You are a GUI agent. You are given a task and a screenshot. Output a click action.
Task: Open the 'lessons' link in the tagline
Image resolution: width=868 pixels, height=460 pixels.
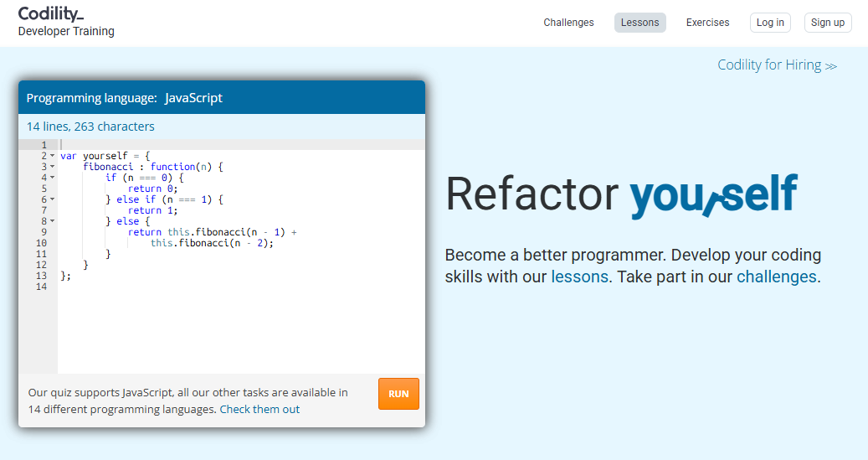[579, 277]
